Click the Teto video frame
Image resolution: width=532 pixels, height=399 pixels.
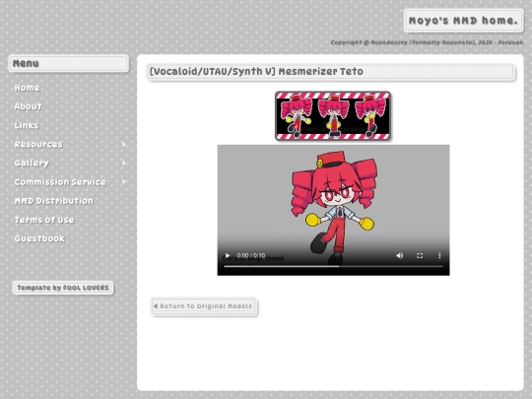point(334,210)
